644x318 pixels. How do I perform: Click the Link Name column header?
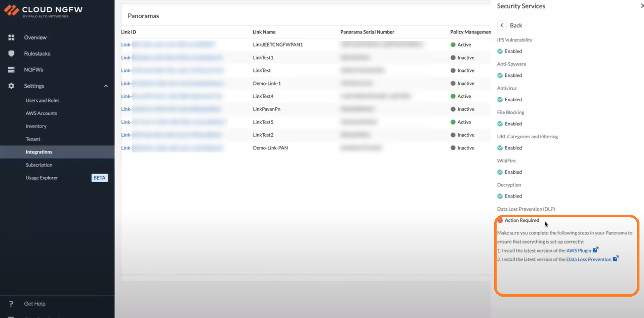(x=264, y=32)
